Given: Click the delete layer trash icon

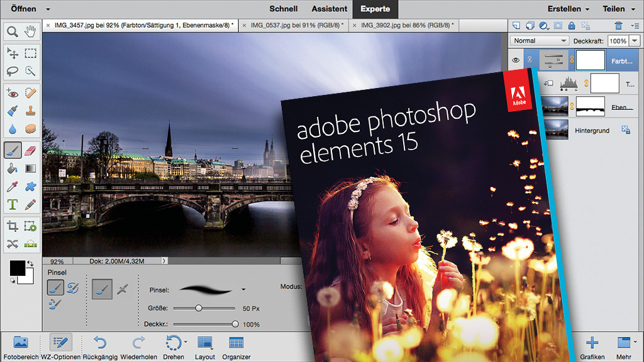Looking at the screenshot, I should click(x=618, y=26).
